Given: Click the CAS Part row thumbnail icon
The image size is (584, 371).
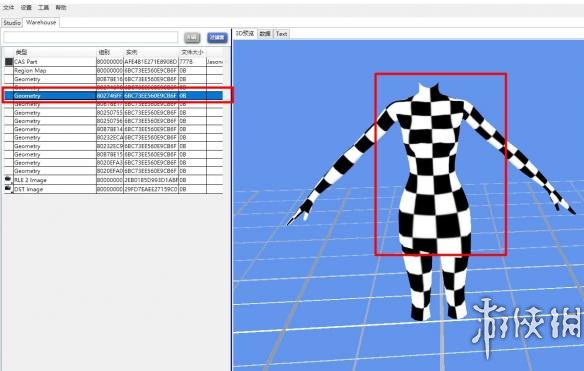Looking at the screenshot, I should 9,62.
